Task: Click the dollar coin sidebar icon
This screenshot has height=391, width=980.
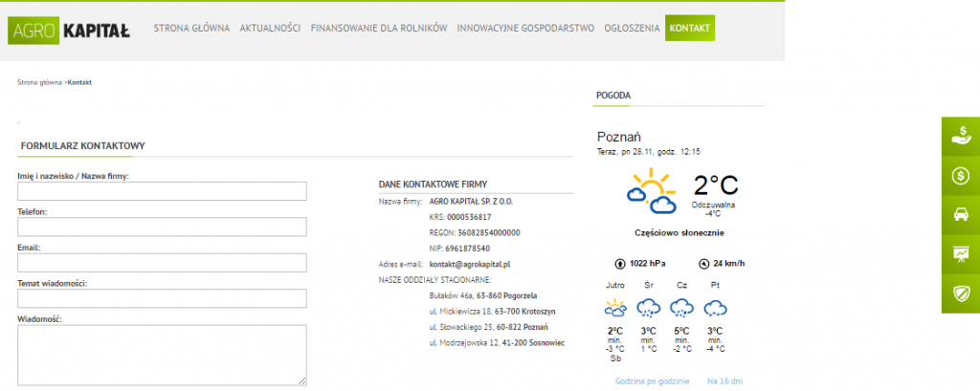Action: [x=960, y=176]
